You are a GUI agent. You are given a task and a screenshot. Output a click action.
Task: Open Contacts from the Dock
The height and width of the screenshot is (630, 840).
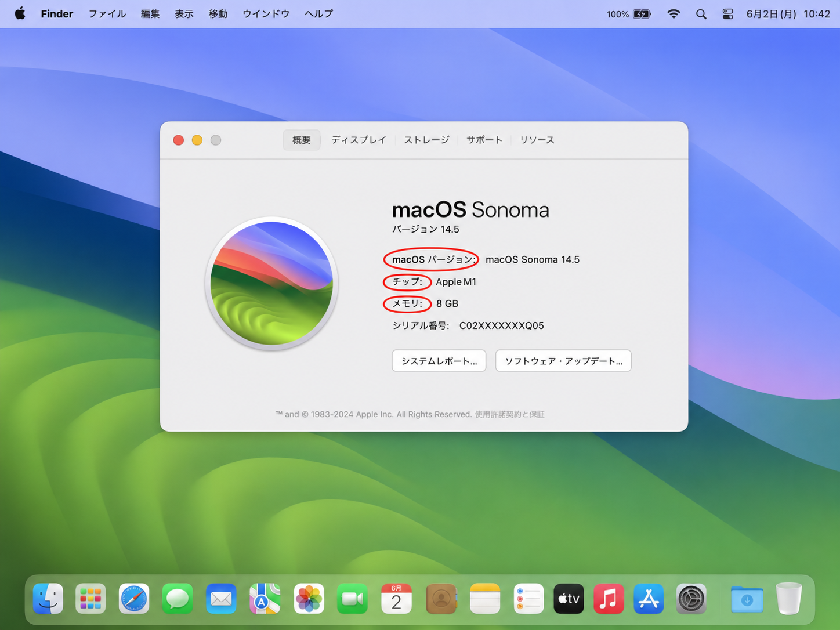[x=441, y=599]
